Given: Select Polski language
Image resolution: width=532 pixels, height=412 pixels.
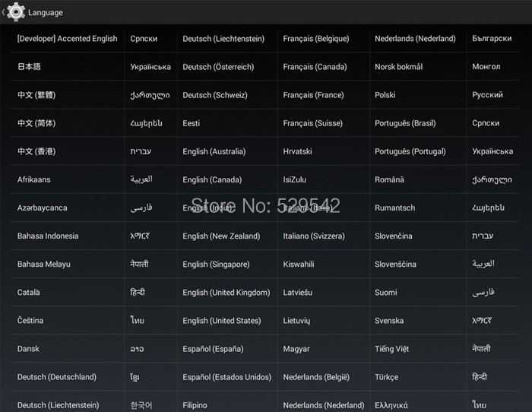Looking at the screenshot, I should [x=385, y=95].
